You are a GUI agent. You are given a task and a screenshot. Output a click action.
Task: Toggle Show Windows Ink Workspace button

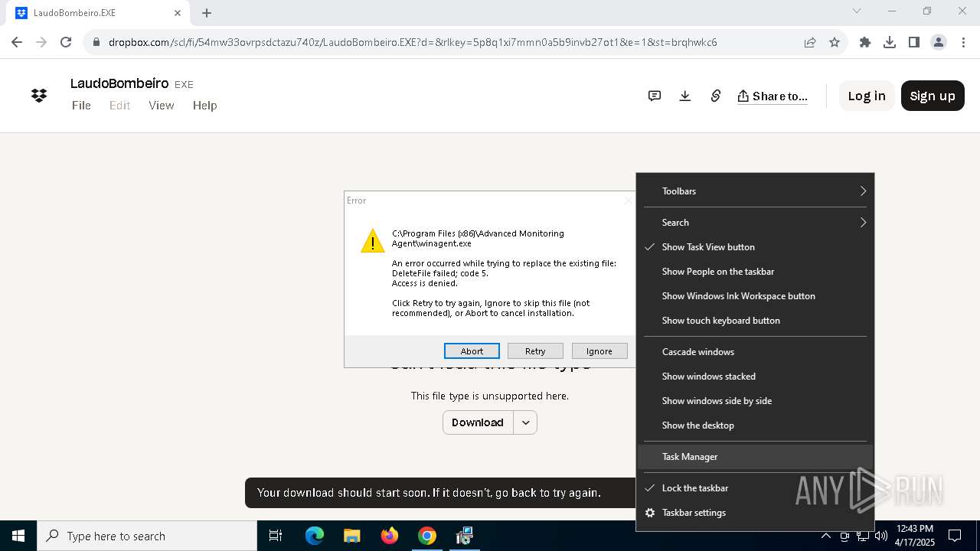pos(755,295)
